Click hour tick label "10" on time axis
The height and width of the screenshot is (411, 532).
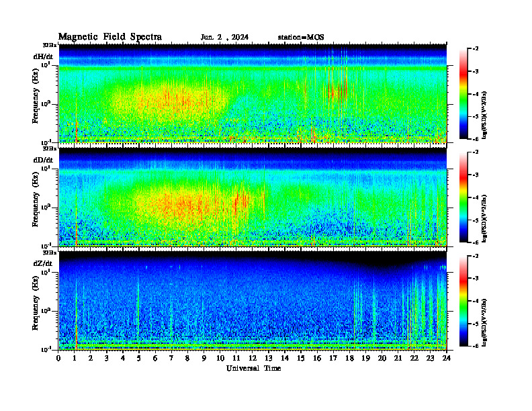point(220,359)
